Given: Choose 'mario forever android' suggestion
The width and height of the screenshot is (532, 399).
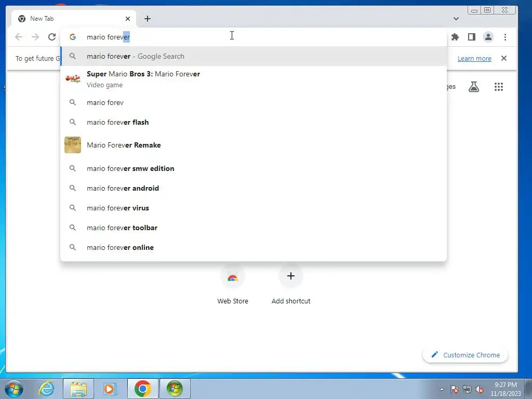Looking at the screenshot, I should 254,188.
